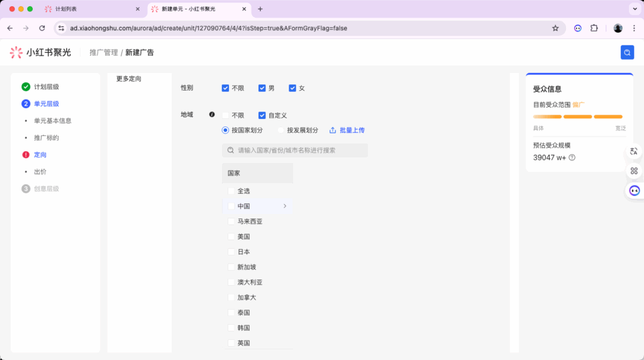This screenshot has height=360, width=644.
Task: Bookmark this page with the star icon
Action: pyautogui.click(x=555, y=28)
